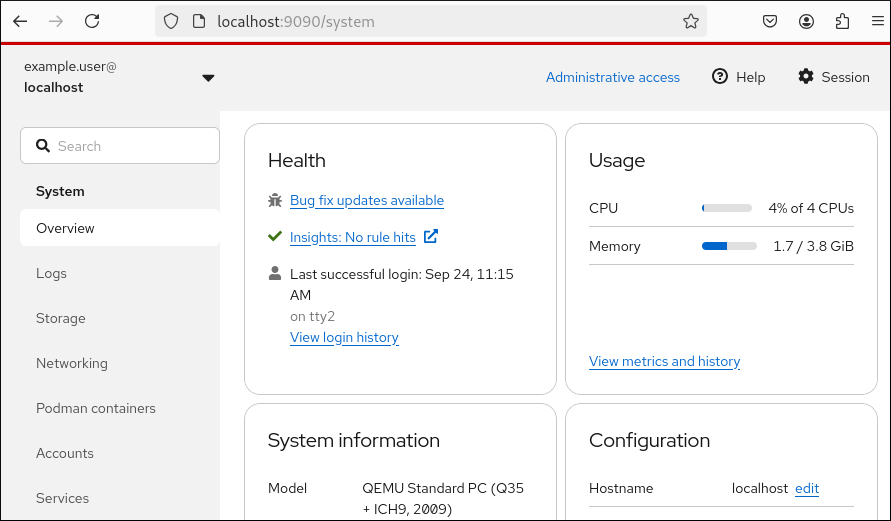The width and height of the screenshot is (891, 521).
Task: Click View login history link
Action: (344, 337)
